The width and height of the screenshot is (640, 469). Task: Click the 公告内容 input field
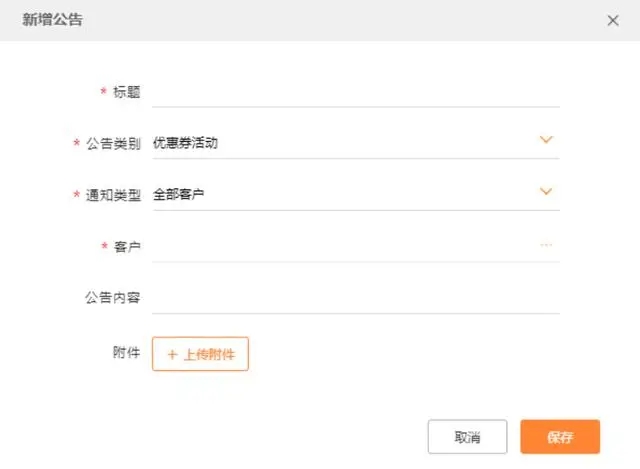coord(356,298)
